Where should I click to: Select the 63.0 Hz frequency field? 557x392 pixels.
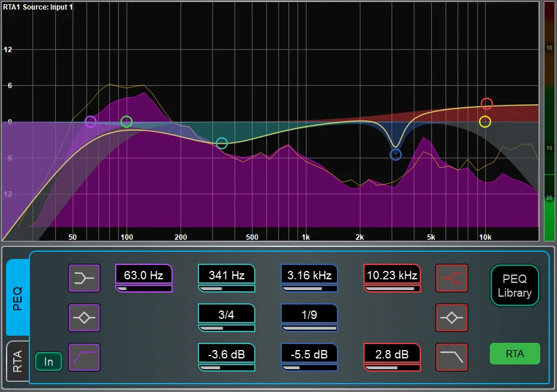click(x=144, y=278)
